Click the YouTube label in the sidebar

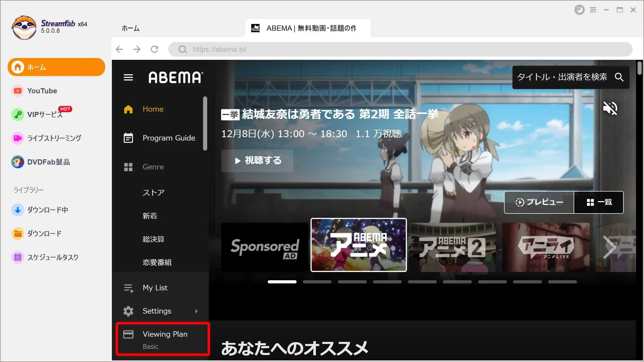point(42,91)
